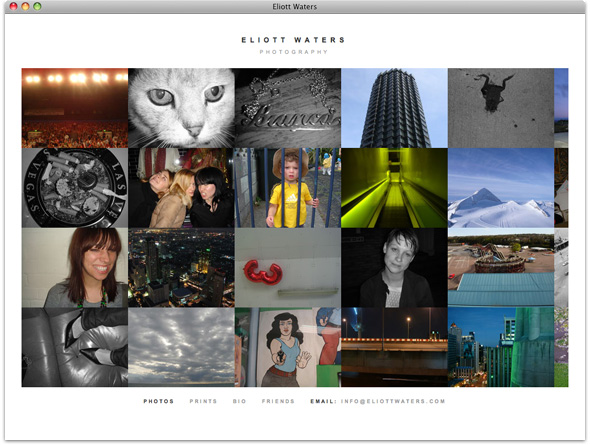Open the BIO page link
Viewport: 590px width, 445px height.
[x=239, y=401]
